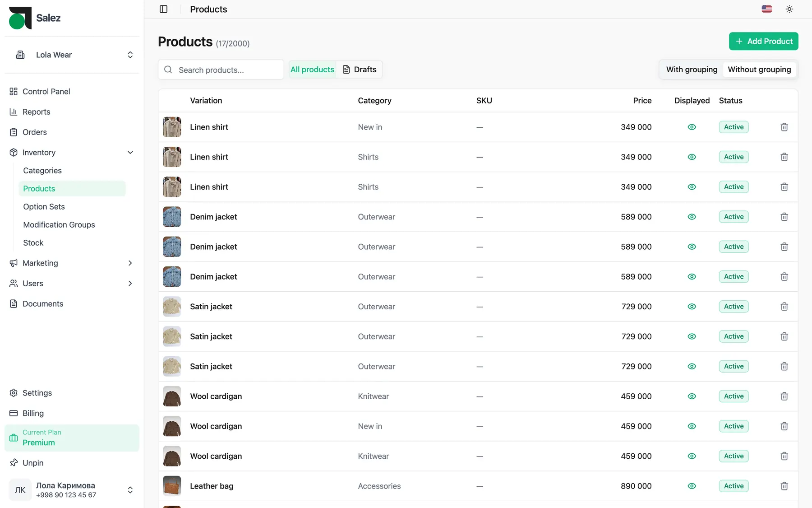
Task: Toggle the sidebar panel icon
Action: [x=164, y=9]
